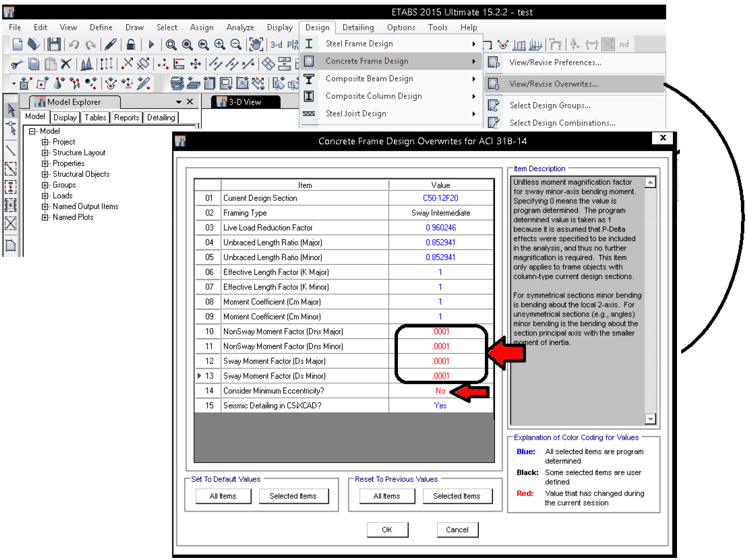Image resolution: width=747 pixels, height=560 pixels.
Task: Click All Items under Set To Default Values
Action: [x=223, y=496]
